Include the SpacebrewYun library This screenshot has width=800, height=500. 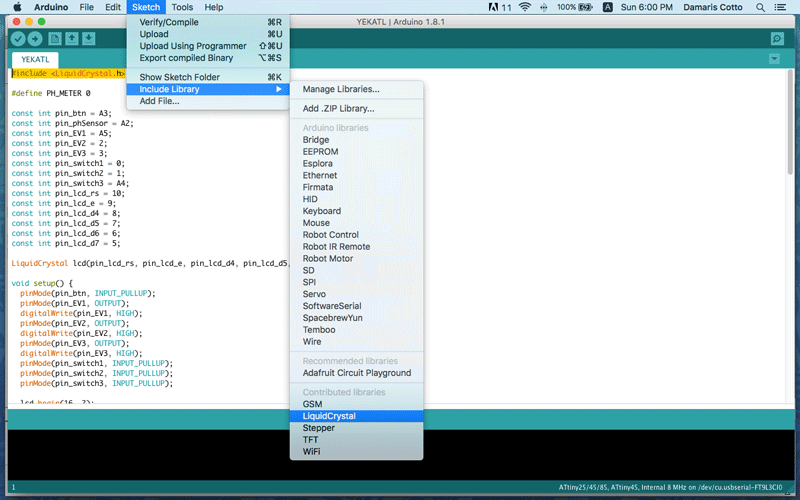click(356, 318)
